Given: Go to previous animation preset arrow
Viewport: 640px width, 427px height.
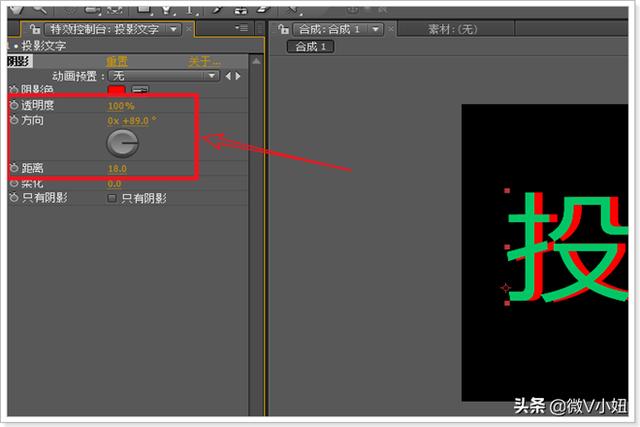Looking at the screenshot, I should (x=228, y=76).
